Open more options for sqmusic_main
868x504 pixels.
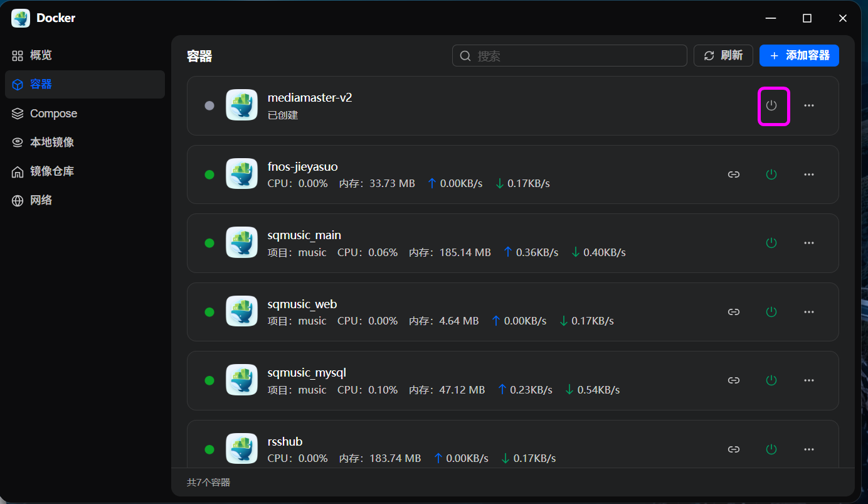coord(809,243)
